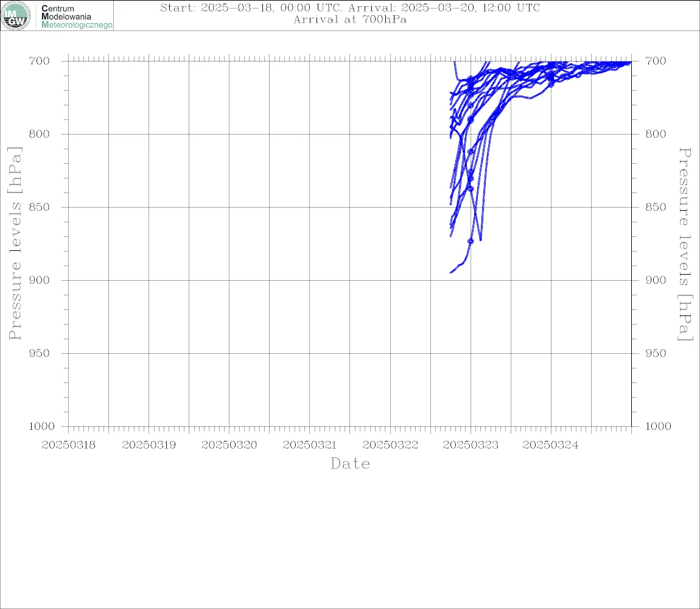Click the IMGW logo icon

point(16,16)
